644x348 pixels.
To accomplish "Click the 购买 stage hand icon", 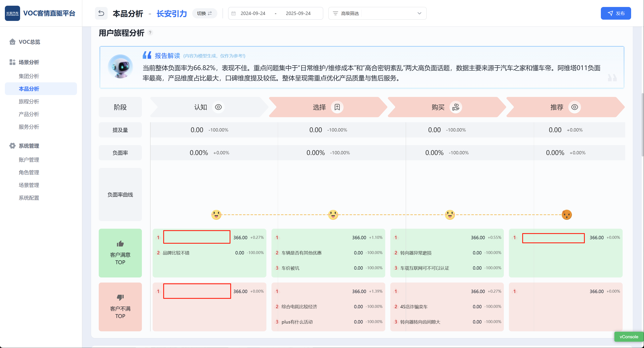I will coord(455,107).
